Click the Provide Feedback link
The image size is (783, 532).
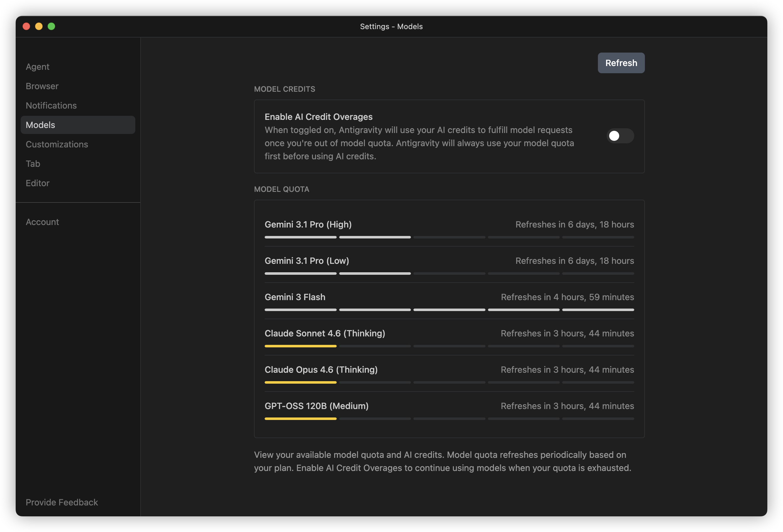(62, 502)
